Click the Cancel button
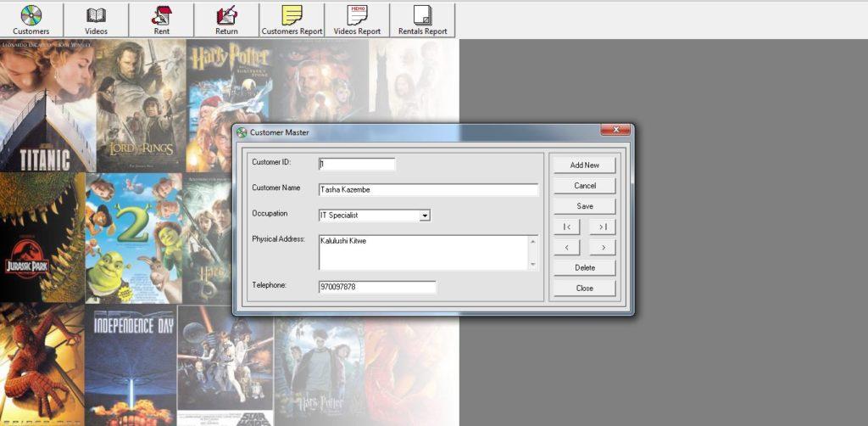Viewport: 868px width, 426px height. (585, 186)
